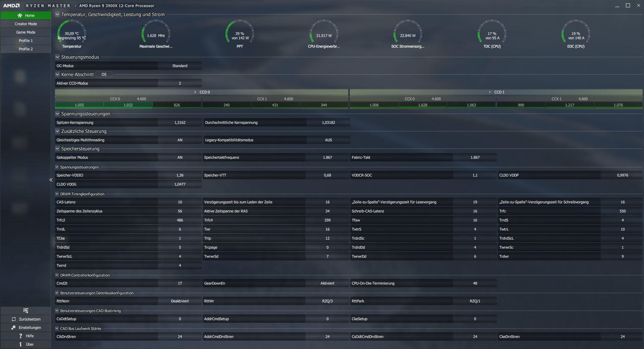Collapse the DRAM-Timingkonfiguration section

pyautogui.click(x=57, y=194)
